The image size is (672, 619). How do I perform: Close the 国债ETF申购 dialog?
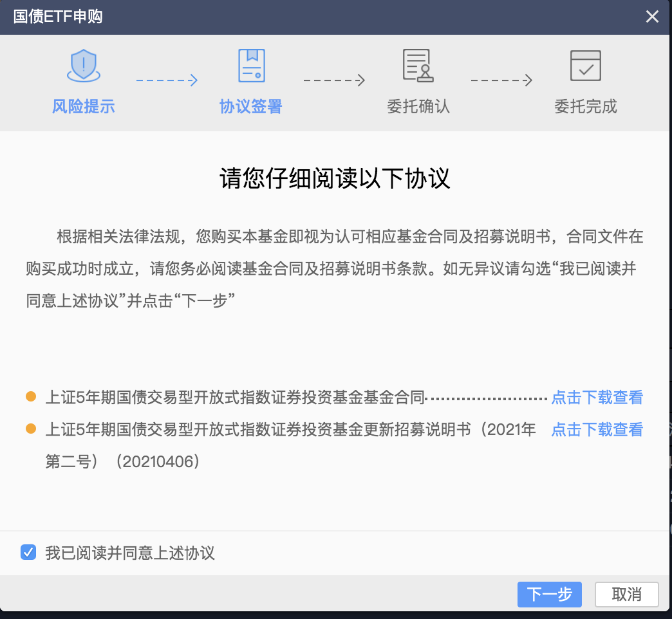click(x=652, y=17)
